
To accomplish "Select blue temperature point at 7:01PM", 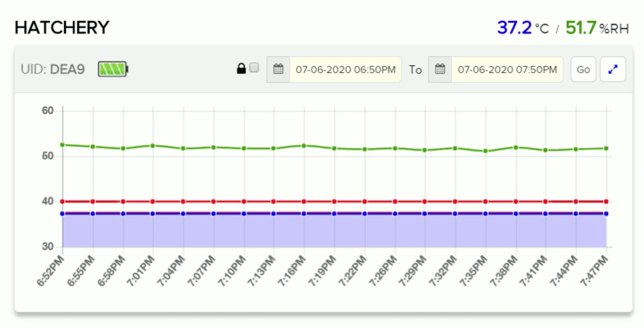I will click(153, 213).
